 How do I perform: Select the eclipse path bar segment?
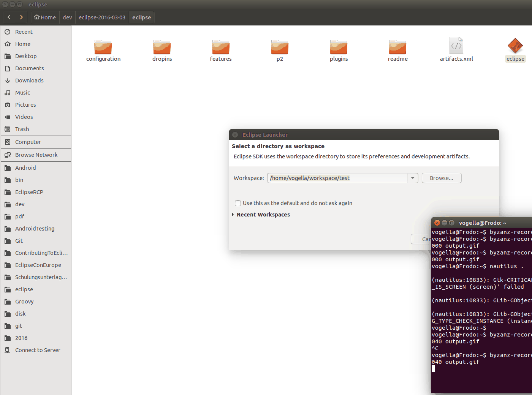tap(141, 17)
